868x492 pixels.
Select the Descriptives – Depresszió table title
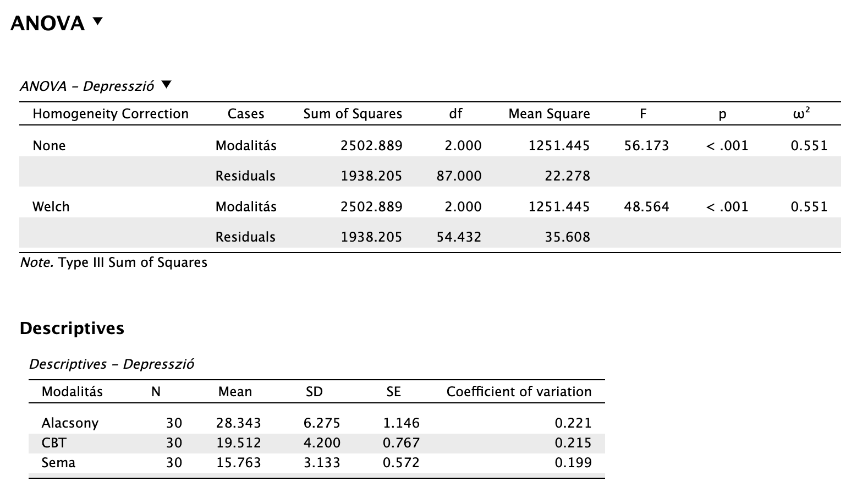(111, 364)
